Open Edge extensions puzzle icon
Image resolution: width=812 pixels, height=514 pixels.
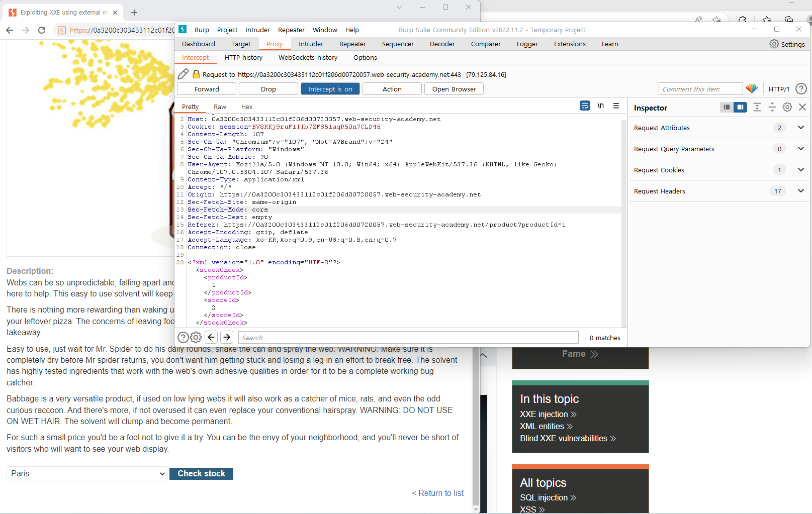pyautogui.click(x=742, y=20)
